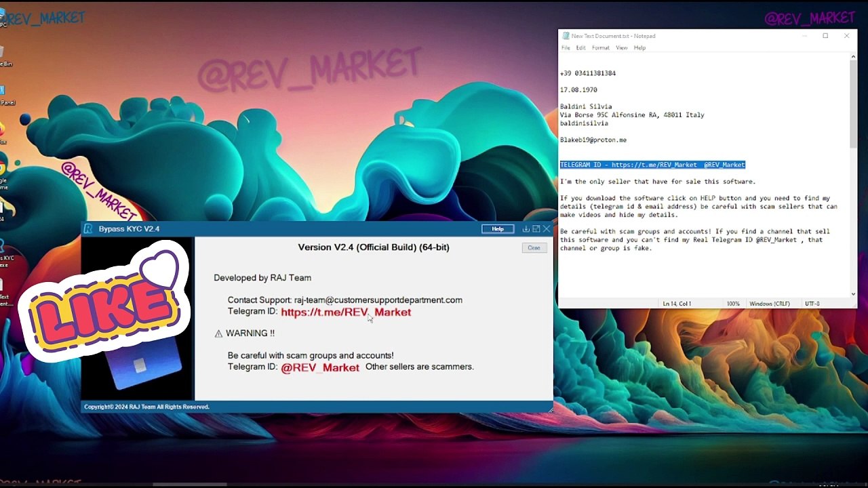Click the red @REV_Market handle under WARNING
Viewport: 868px width, 488px height.
tap(320, 367)
